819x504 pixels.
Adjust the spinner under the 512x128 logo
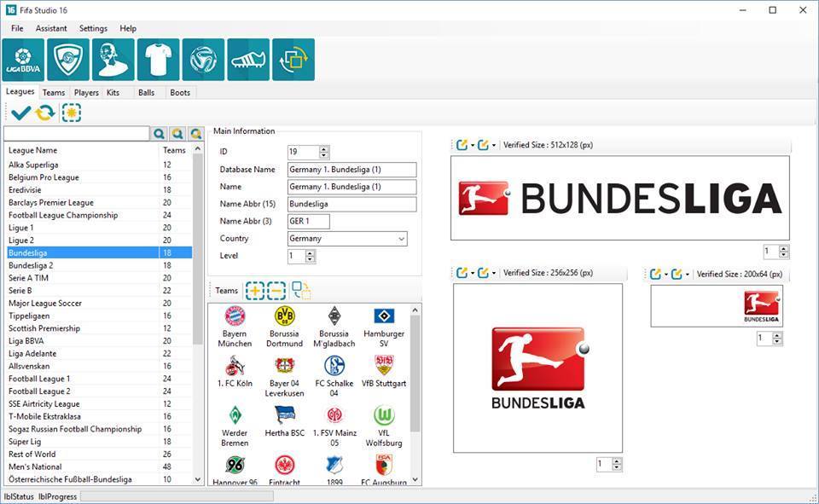pyautogui.click(x=776, y=252)
